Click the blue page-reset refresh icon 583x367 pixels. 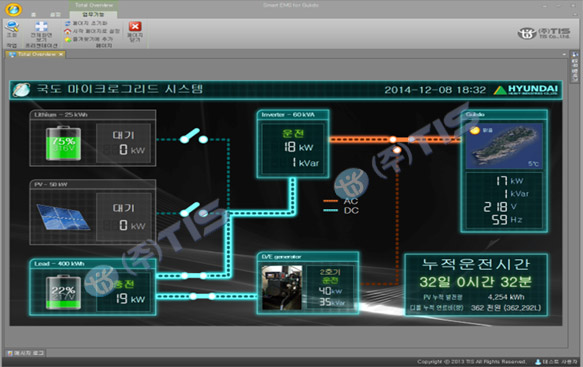click(x=67, y=23)
